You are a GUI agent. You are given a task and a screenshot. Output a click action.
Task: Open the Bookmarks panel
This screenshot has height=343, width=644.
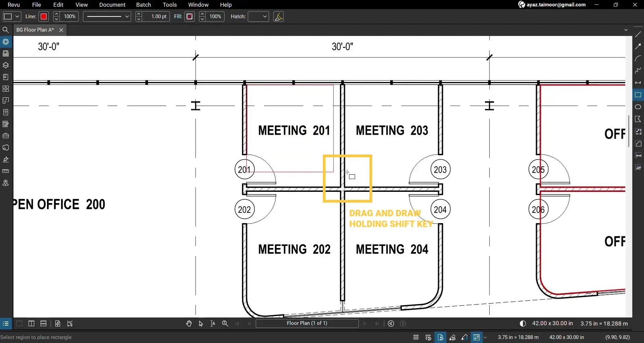pyautogui.click(x=6, y=77)
